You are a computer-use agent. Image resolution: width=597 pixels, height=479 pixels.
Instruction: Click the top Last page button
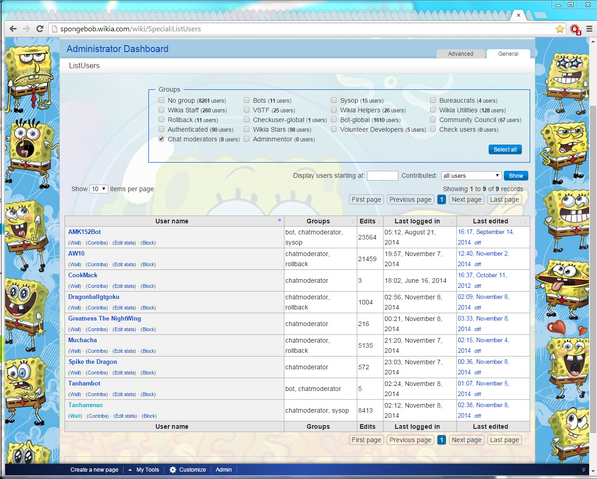pos(504,200)
